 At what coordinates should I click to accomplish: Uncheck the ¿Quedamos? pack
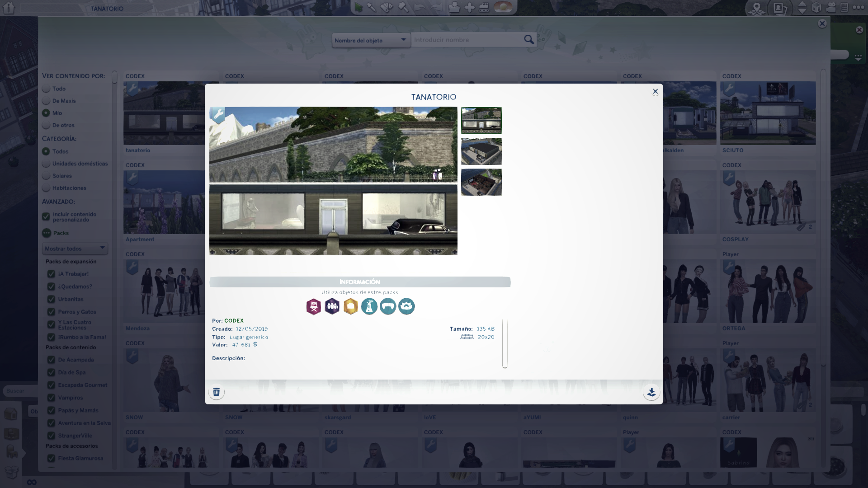pos(51,286)
